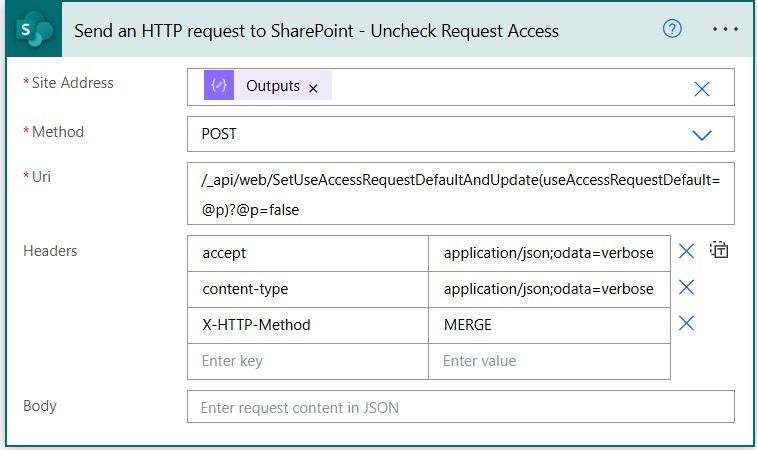Image resolution: width=757 pixels, height=450 pixels.
Task: Remove the X-HTTP-Method header row
Action: (687, 324)
